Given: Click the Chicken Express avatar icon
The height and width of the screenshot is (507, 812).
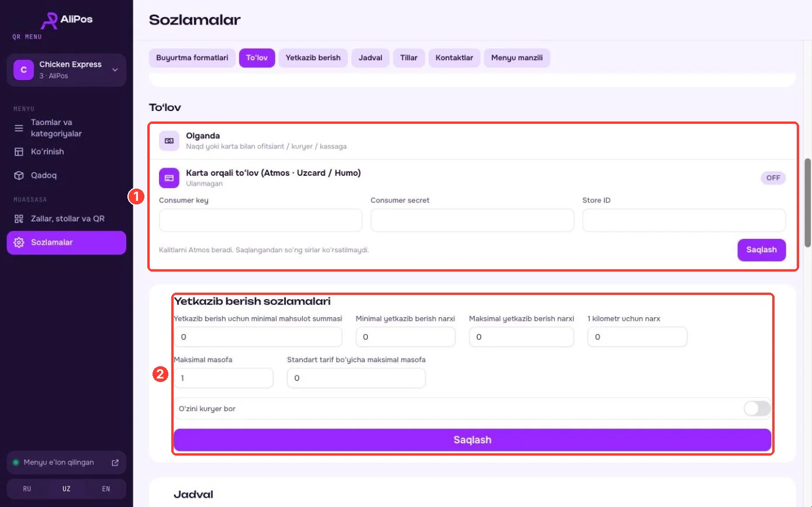Looking at the screenshot, I should tap(23, 70).
